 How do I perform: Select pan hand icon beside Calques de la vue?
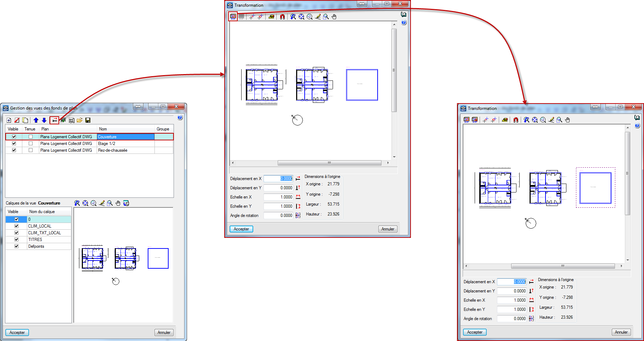pos(118,203)
